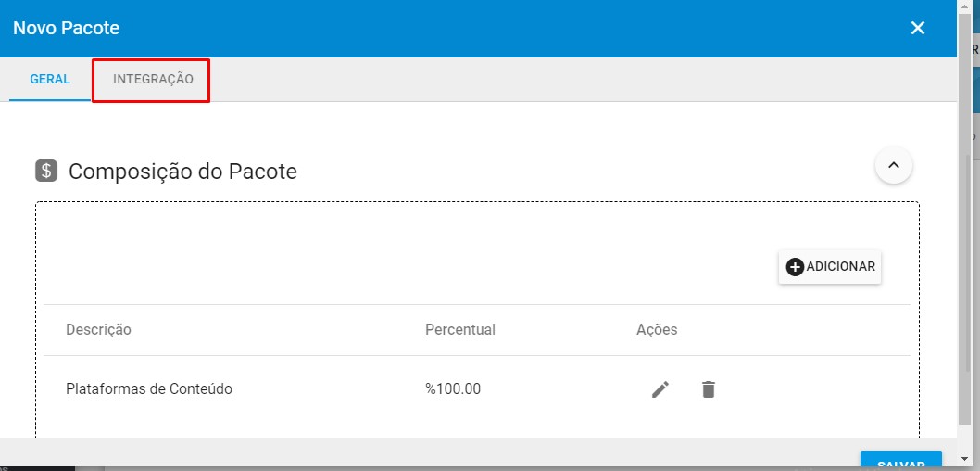Click the dialog's vertical scrollbar thumb

[x=965, y=219]
